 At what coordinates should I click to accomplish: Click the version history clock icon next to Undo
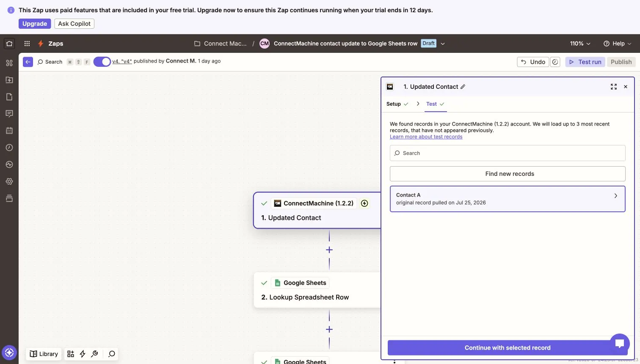point(555,62)
